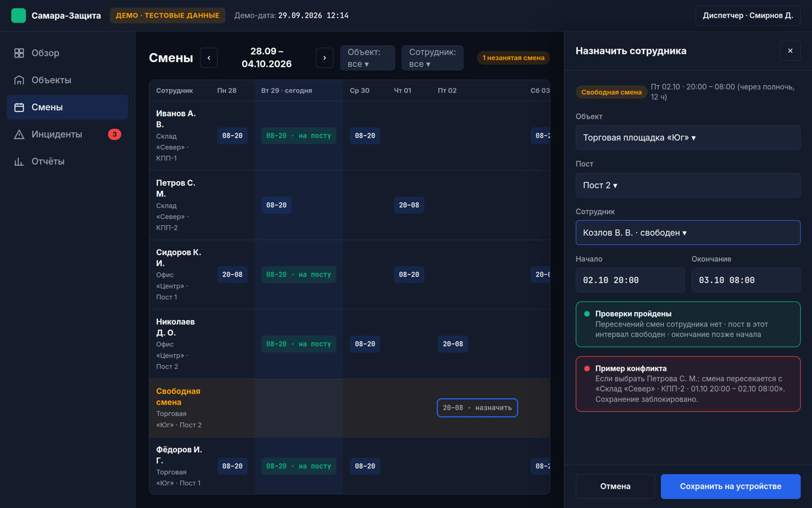Click the ДЕМО · ТЕСТОВЫЕ ДАННЫЕ badge
The width and height of the screenshot is (812, 508).
tap(167, 15)
